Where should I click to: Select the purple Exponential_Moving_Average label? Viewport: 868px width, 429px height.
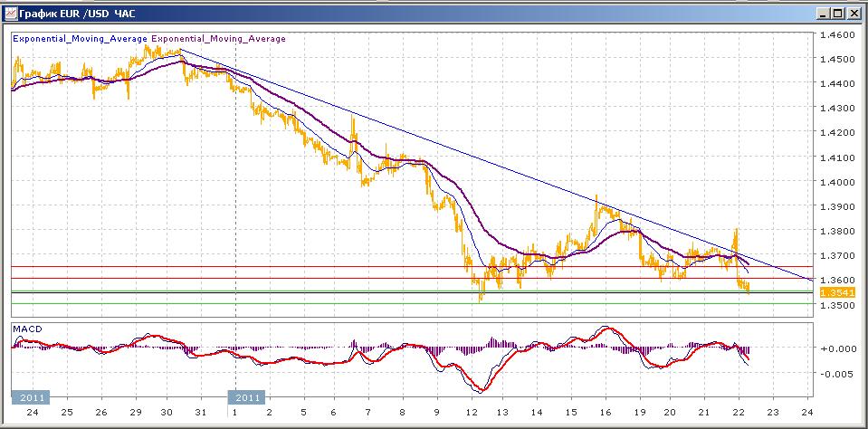(219, 39)
